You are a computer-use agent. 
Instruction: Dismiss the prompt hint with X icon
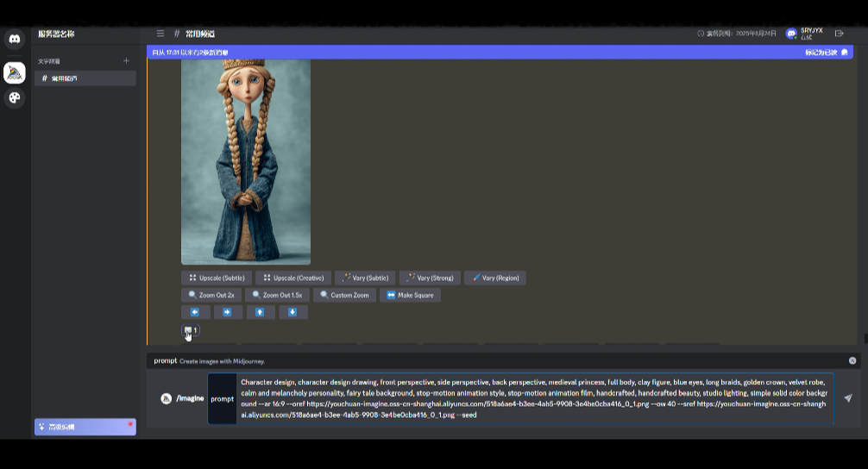[852, 360]
